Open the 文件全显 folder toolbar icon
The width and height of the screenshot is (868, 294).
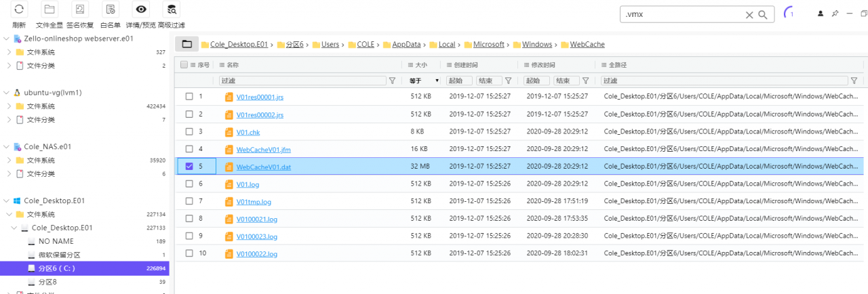tap(49, 9)
